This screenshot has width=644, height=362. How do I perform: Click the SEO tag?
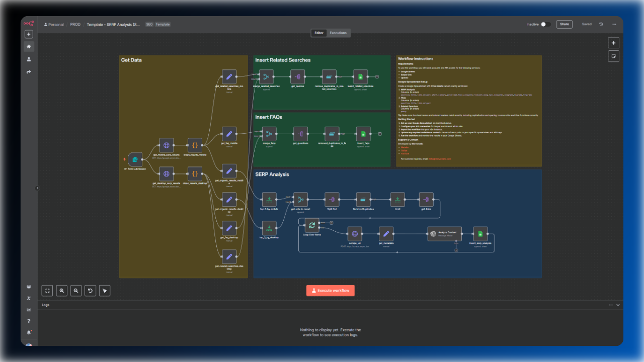click(149, 24)
